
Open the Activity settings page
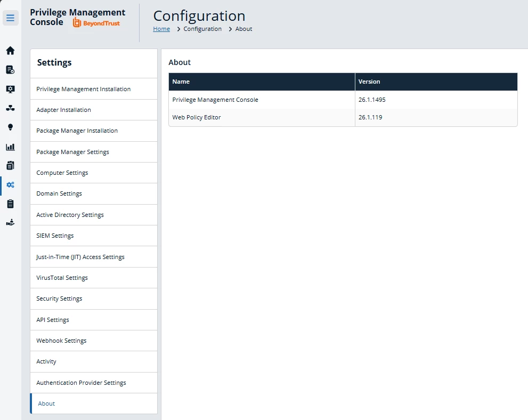(94, 362)
